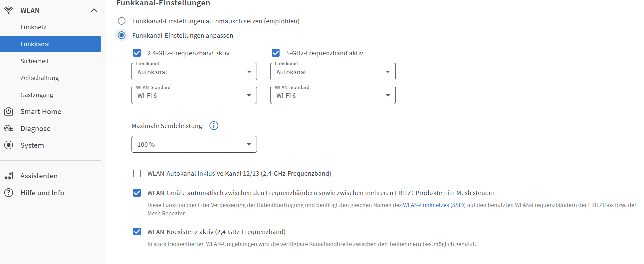This screenshot has height=264, width=644.
Task: Click the Assistenten icon
Action: point(9,176)
